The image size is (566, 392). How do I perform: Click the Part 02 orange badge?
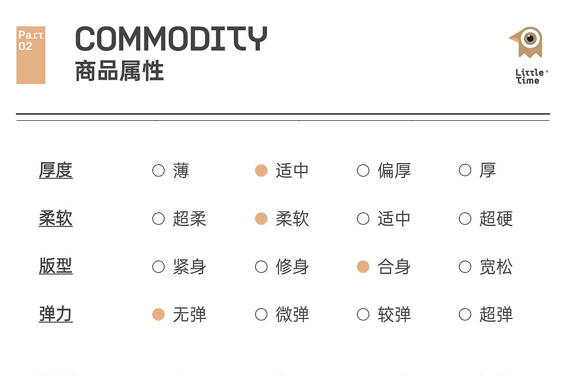click(x=31, y=55)
